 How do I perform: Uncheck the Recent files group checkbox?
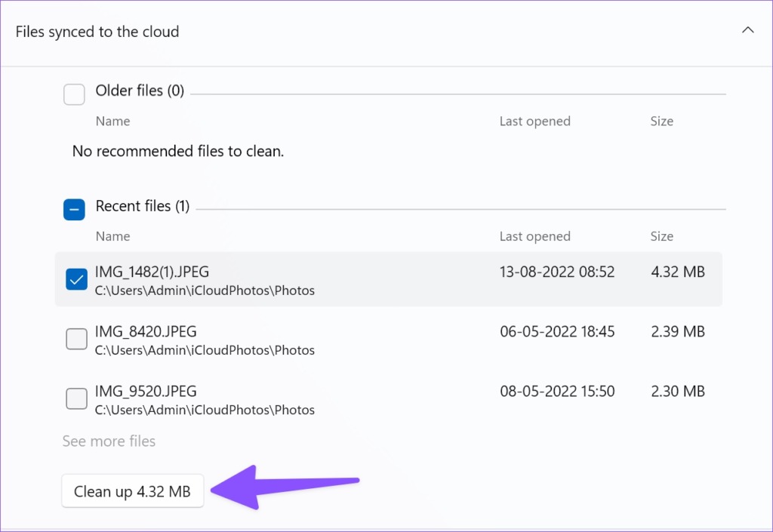[73, 209]
